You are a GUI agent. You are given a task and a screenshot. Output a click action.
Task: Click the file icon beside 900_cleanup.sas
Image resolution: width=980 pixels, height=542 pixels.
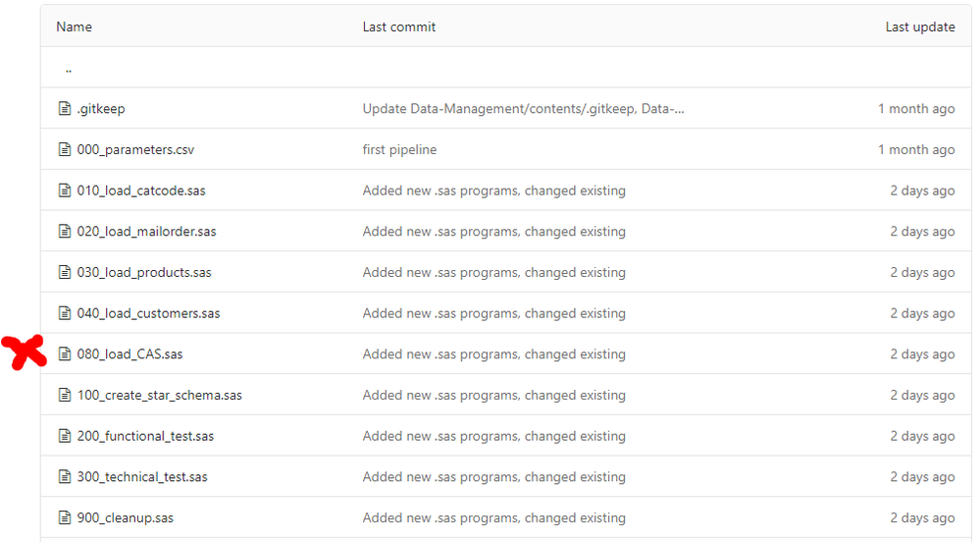(x=65, y=518)
